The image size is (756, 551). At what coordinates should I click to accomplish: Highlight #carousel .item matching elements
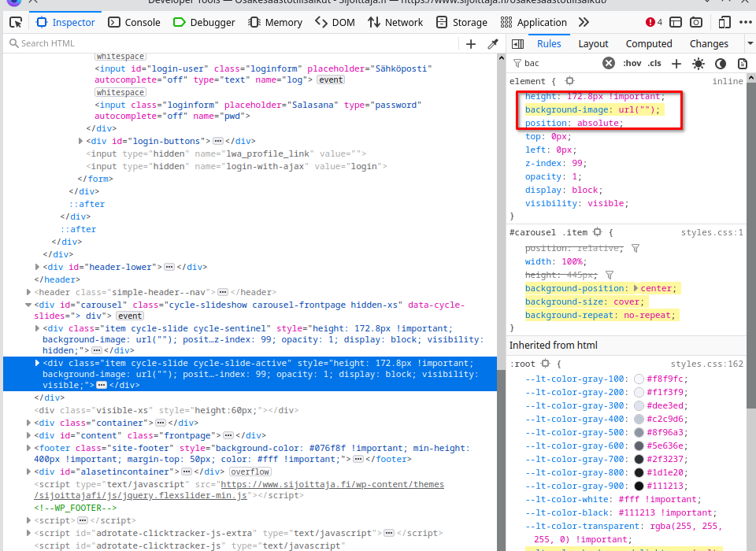coord(598,232)
